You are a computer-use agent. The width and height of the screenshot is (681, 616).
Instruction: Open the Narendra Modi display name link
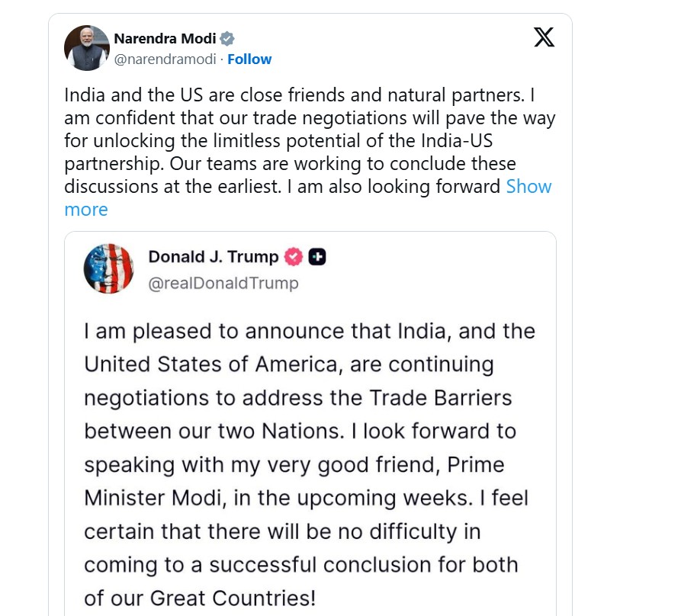(165, 39)
